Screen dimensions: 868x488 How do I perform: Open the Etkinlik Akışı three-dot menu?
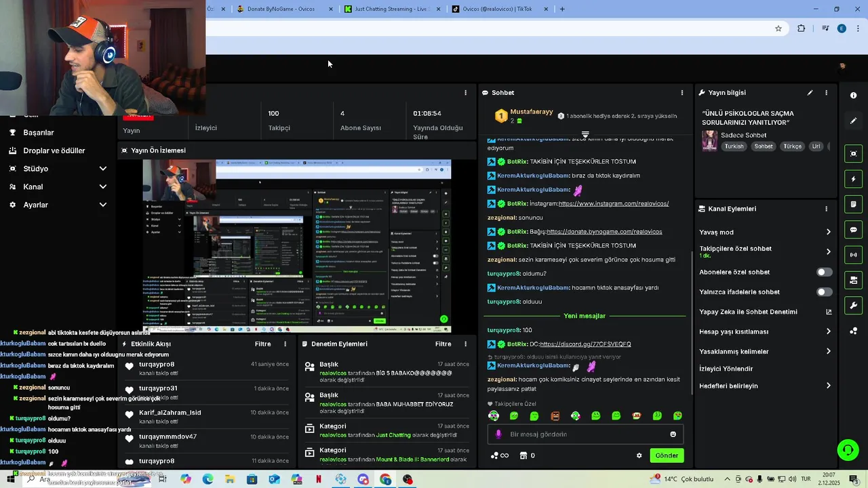click(x=285, y=344)
